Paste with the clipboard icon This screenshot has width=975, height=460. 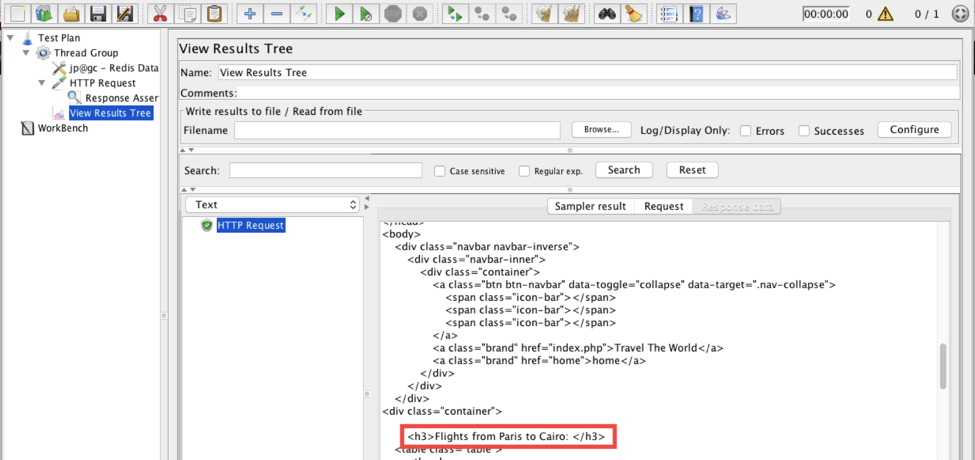coord(215,12)
